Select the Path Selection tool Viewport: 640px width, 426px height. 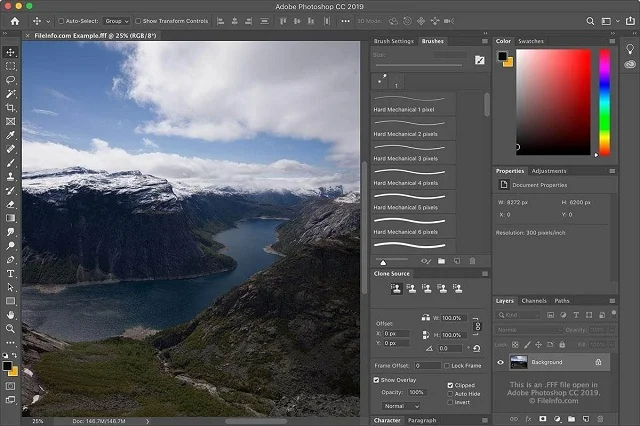point(10,287)
